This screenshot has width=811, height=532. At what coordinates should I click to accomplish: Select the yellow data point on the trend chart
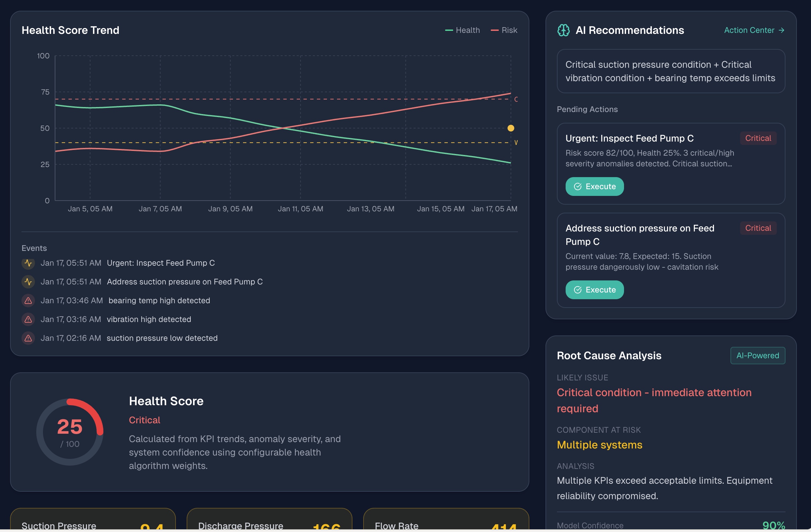click(x=511, y=128)
